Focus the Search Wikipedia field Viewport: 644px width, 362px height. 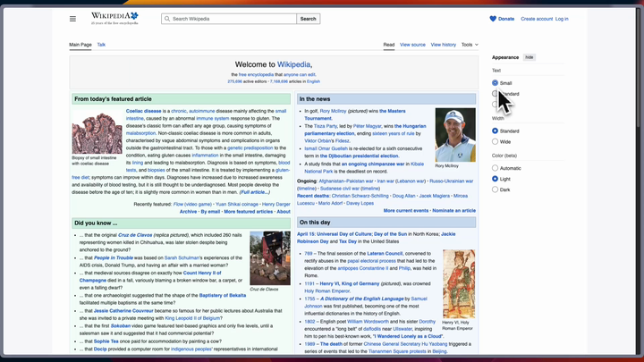click(x=229, y=19)
